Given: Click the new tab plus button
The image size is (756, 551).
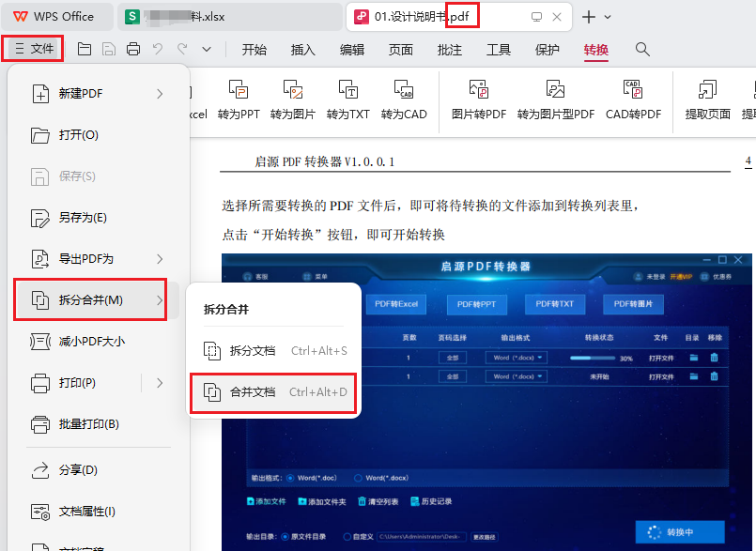Looking at the screenshot, I should [x=589, y=17].
